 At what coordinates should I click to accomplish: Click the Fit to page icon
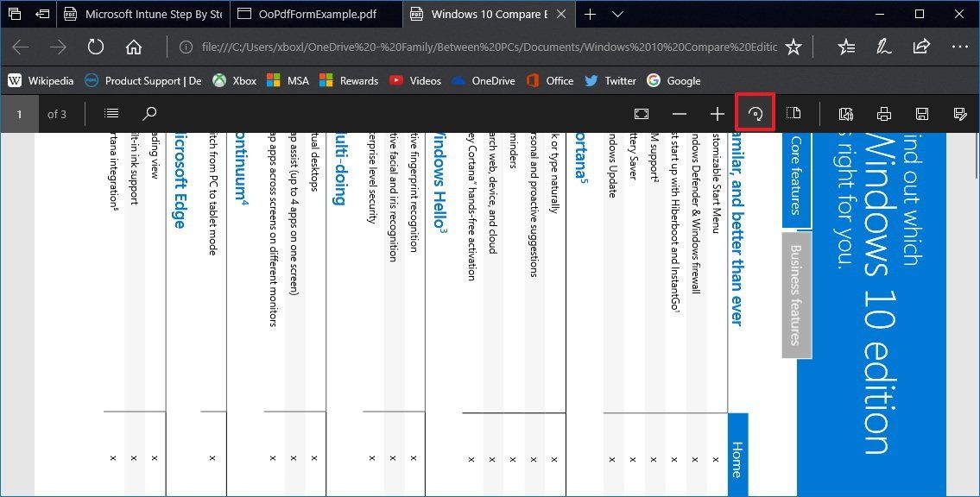[x=642, y=114]
